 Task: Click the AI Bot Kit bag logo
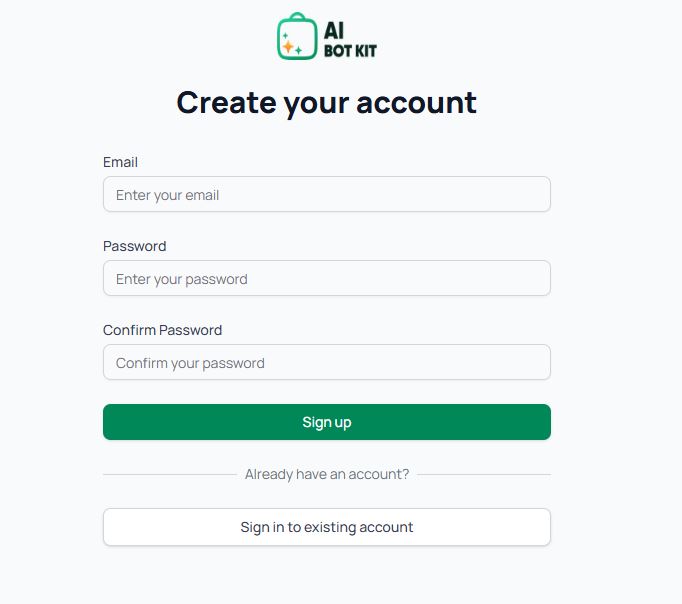297,36
